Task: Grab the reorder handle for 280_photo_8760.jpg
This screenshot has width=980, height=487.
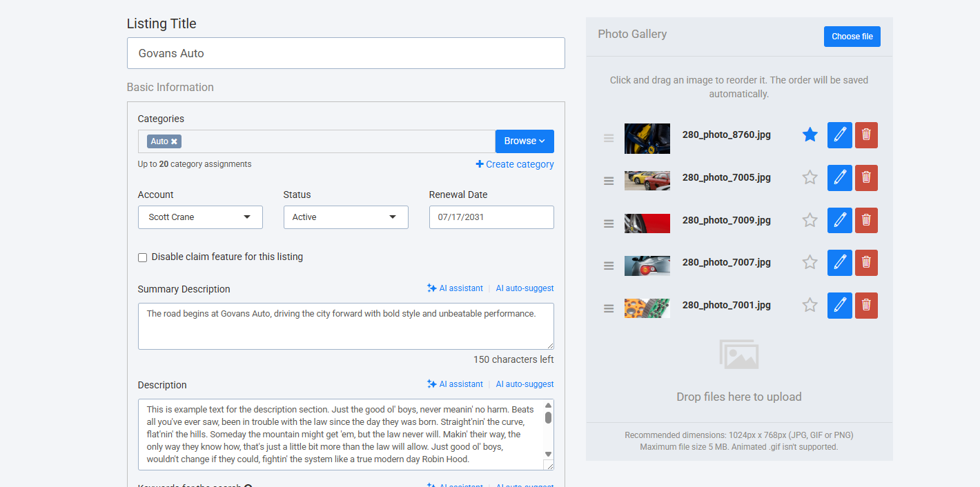Action: coord(609,138)
